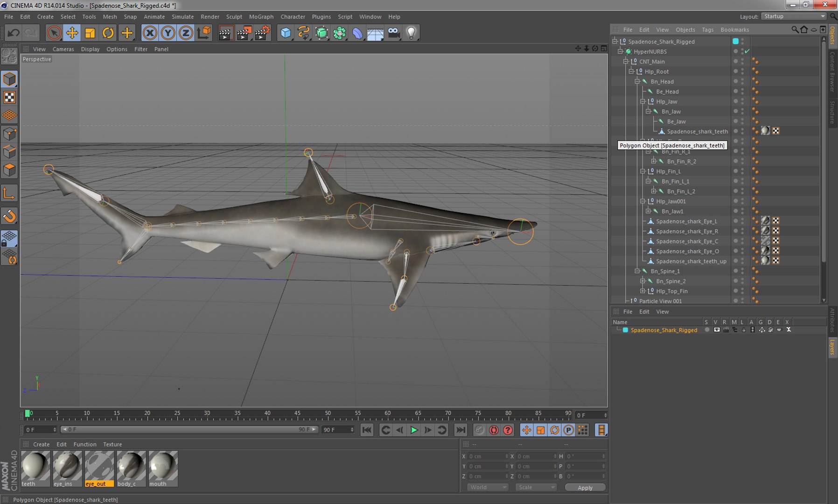Screen dimensions: 838x504
Task: Open the floor environment icon
Action: [x=375, y=33]
